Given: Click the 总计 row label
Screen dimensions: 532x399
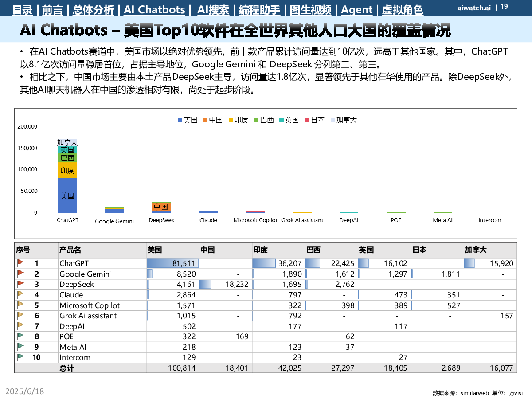Looking at the screenshot, I should click(x=67, y=368).
